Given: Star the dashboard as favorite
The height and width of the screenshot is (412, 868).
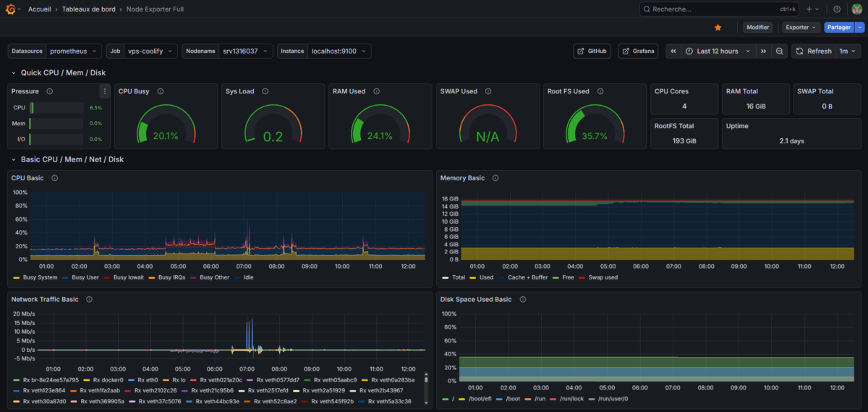Looking at the screenshot, I should (718, 28).
